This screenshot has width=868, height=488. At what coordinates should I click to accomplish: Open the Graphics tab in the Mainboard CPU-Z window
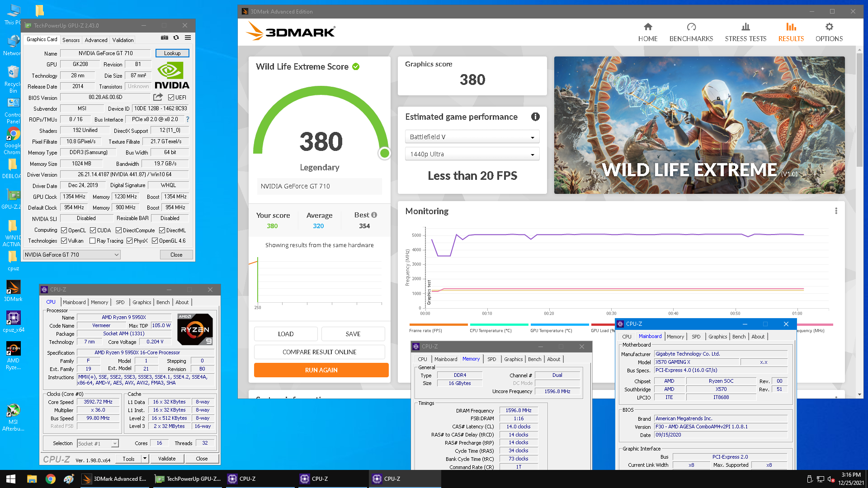click(x=717, y=337)
